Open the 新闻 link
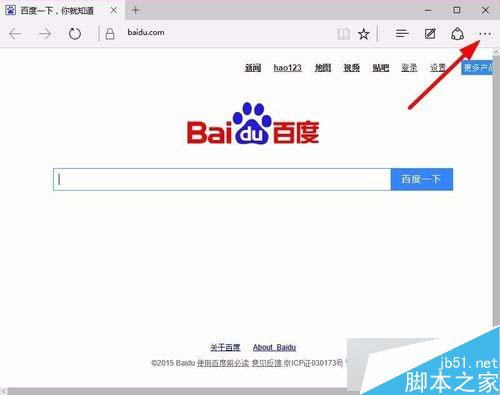Viewport: 500px width, 395px height. (253, 68)
